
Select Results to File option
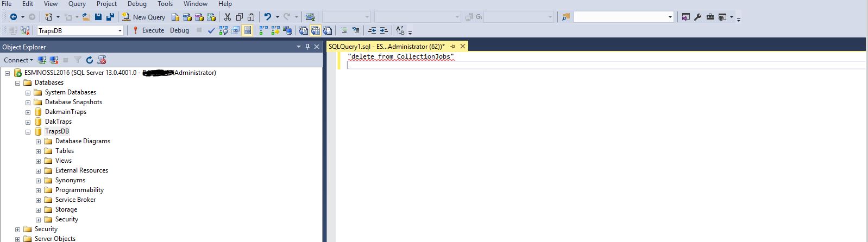[x=327, y=30]
